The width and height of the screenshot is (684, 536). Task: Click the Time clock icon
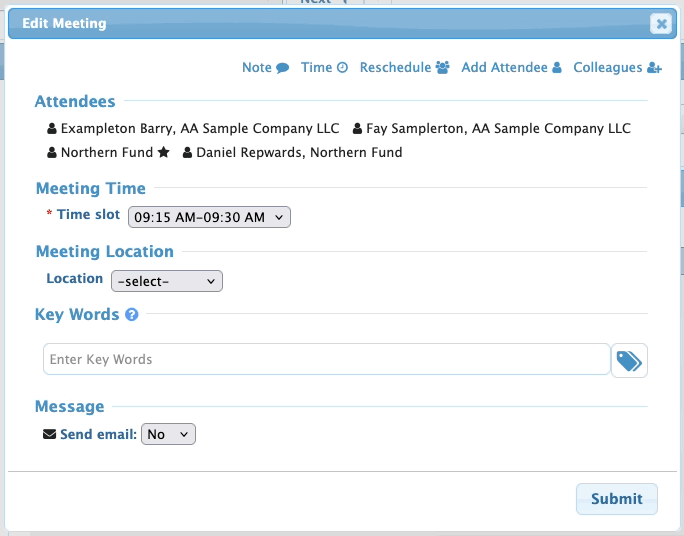[x=342, y=68]
